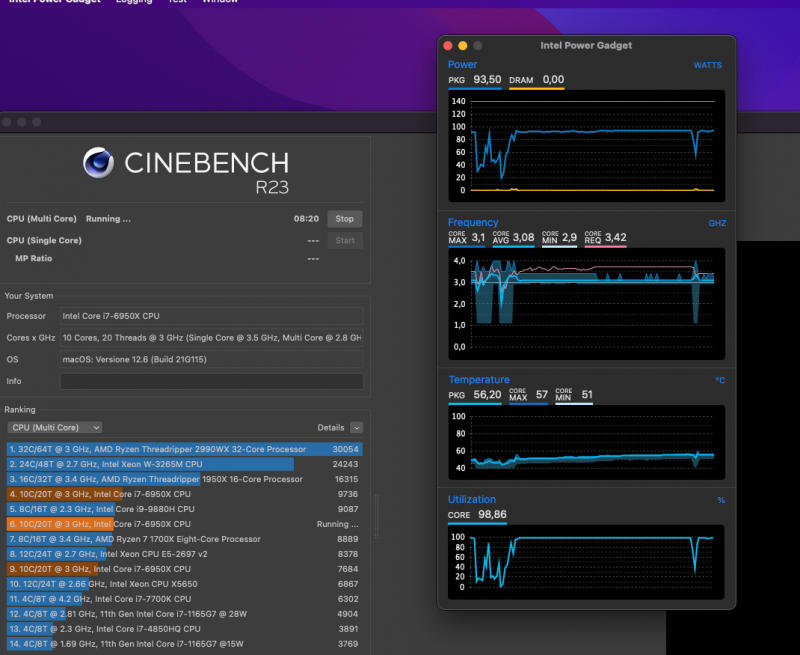
Task: Click the MP Ratio label
Action: coord(34,259)
